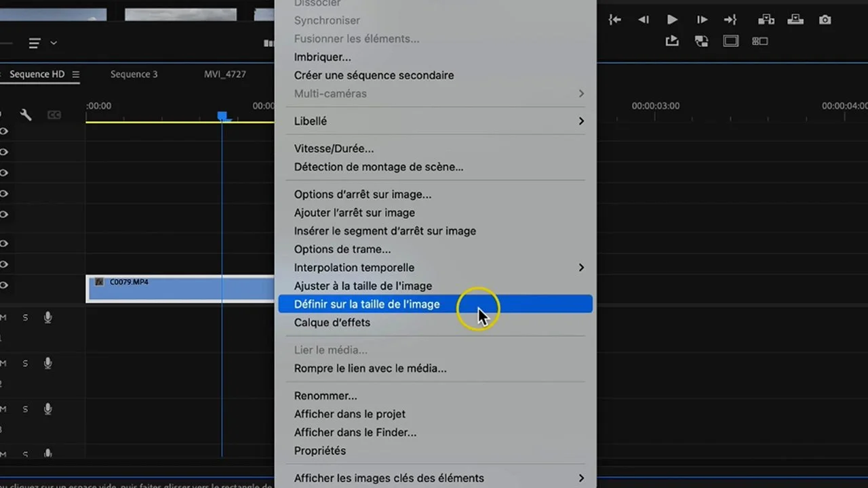The width and height of the screenshot is (868, 488).
Task: Toggle proxies with the swap-screens icon
Action: pos(701,41)
